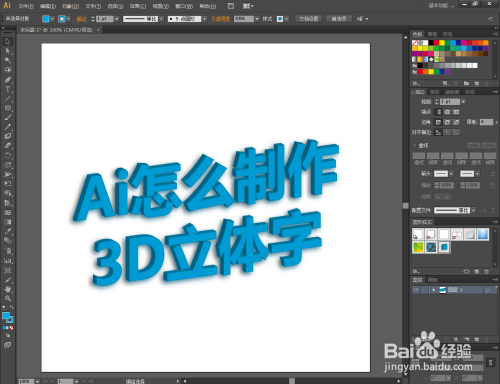The width and height of the screenshot is (500, 384).
Task: Open the 窗口(W) menu
Action: coord(184,6)
